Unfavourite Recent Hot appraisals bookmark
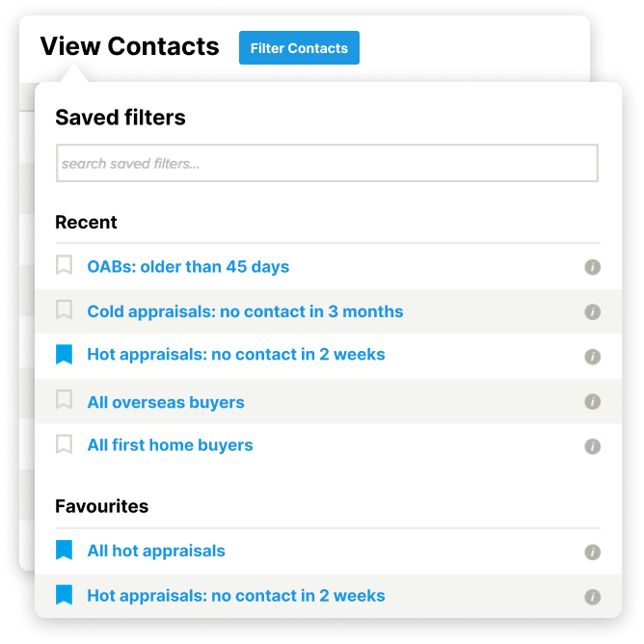The width and height of the screenshot is (644, 644). pos(64,355)
